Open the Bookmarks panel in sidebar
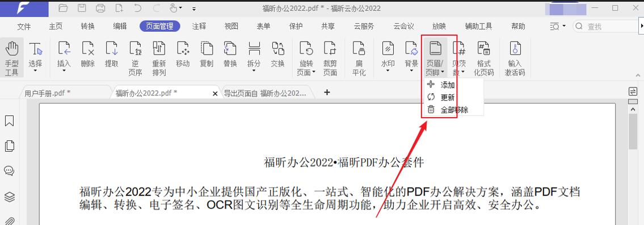 point(9,120)
